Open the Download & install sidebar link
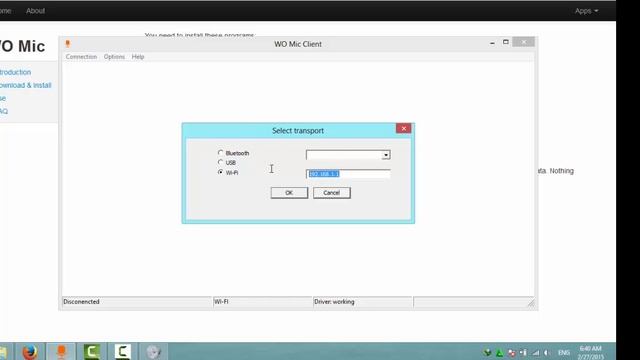Screen dimensions: 640x360 tap(25, 85)
